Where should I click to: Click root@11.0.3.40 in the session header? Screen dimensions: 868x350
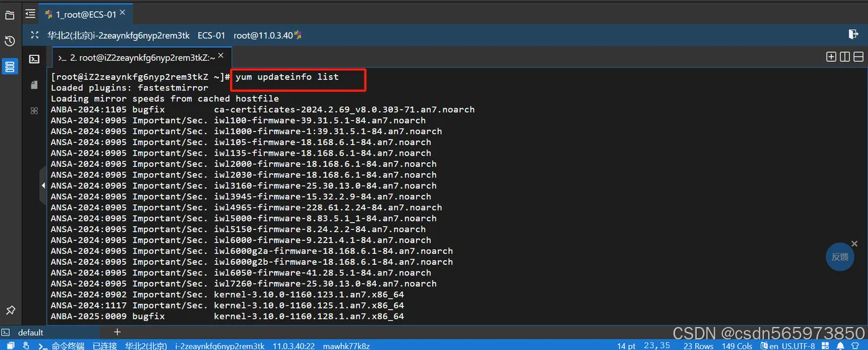tap(263, 35)
